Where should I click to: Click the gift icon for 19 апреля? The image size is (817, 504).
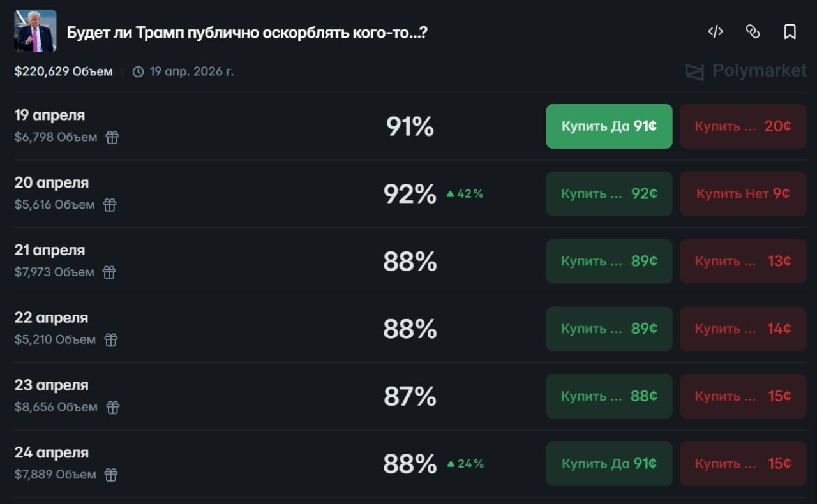pos(112,137)
